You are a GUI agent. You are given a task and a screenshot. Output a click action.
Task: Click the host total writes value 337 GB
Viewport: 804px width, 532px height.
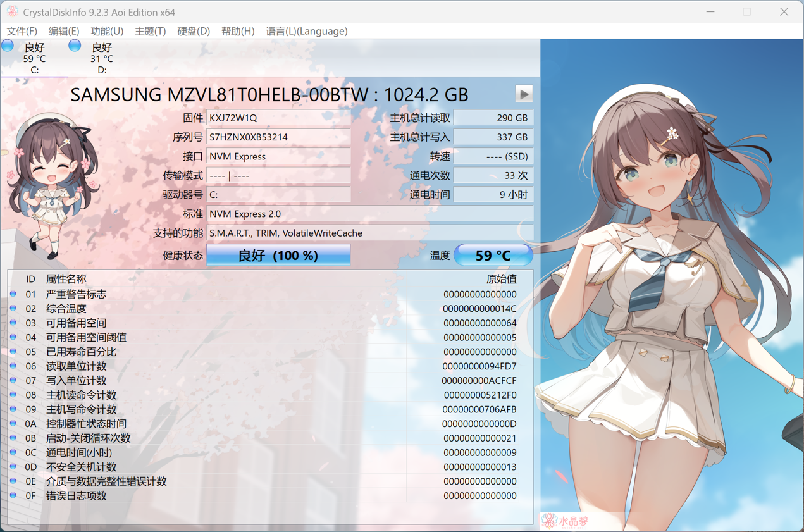pos(493,137)
